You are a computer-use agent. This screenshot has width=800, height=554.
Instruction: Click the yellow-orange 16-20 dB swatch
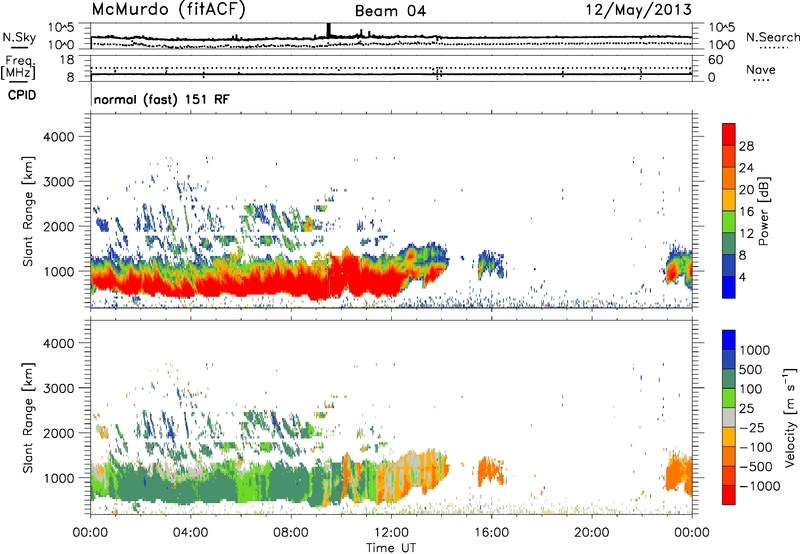(x=729, y=200)
